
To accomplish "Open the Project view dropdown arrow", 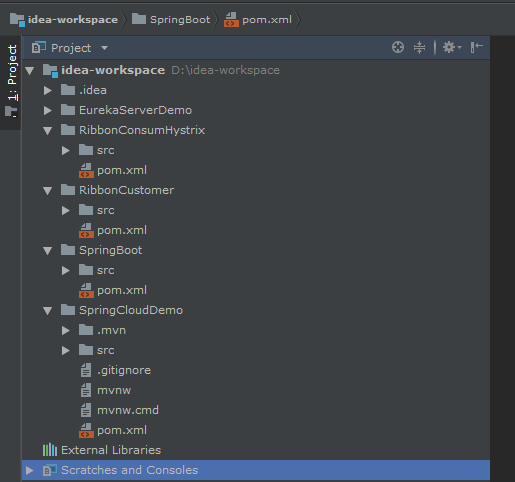I will [104, 48].
